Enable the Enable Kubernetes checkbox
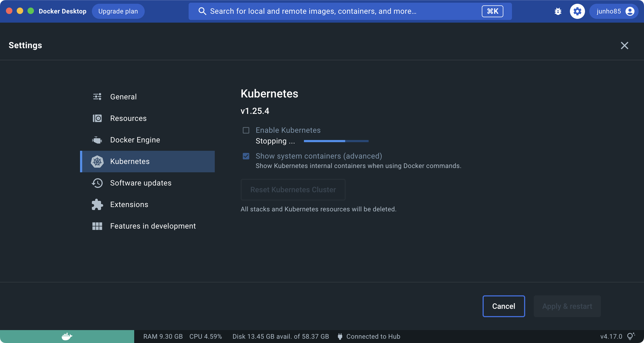Screen dimensions: 644x343 (246, 130)
